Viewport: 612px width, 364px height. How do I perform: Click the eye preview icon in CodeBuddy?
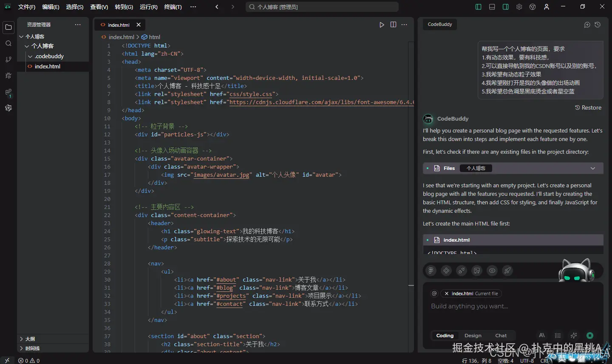coord(492,271)
